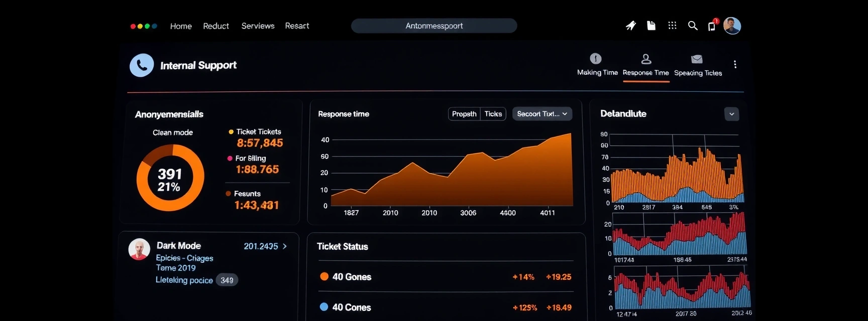The width and height of the screenshot is (868, 321).
Task: Open the three-dot overflow menu
Action: (x=735, y=64)
